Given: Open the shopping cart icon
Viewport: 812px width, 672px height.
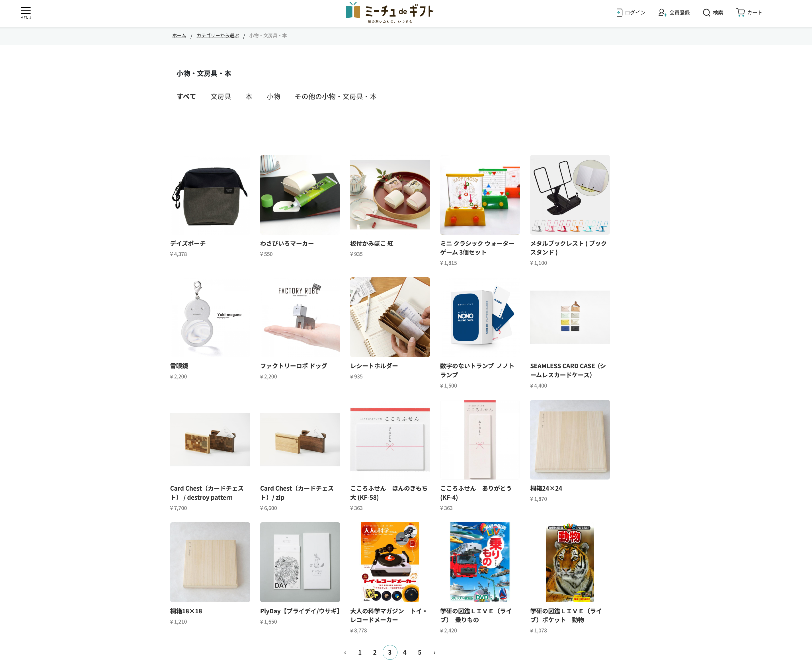Looking at the screenshot, I should [x=741, y=12].
